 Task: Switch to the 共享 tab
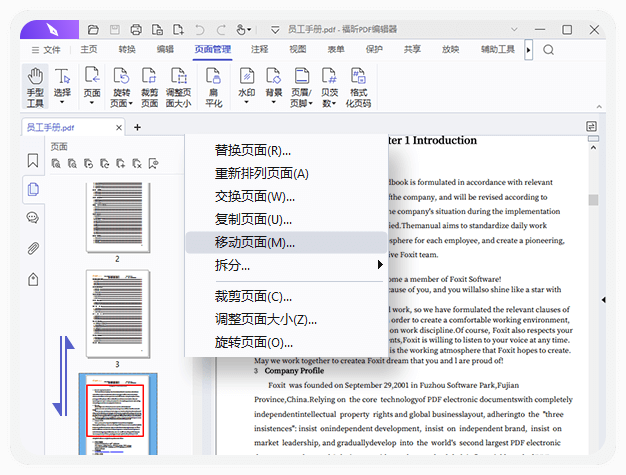[x=412, y=49]
